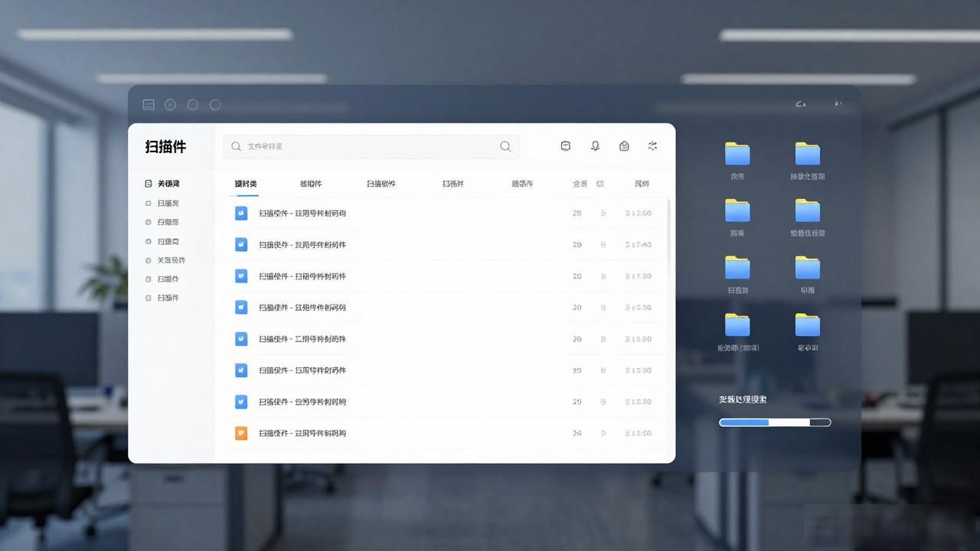Sort by the last column header

coord(642,184)
